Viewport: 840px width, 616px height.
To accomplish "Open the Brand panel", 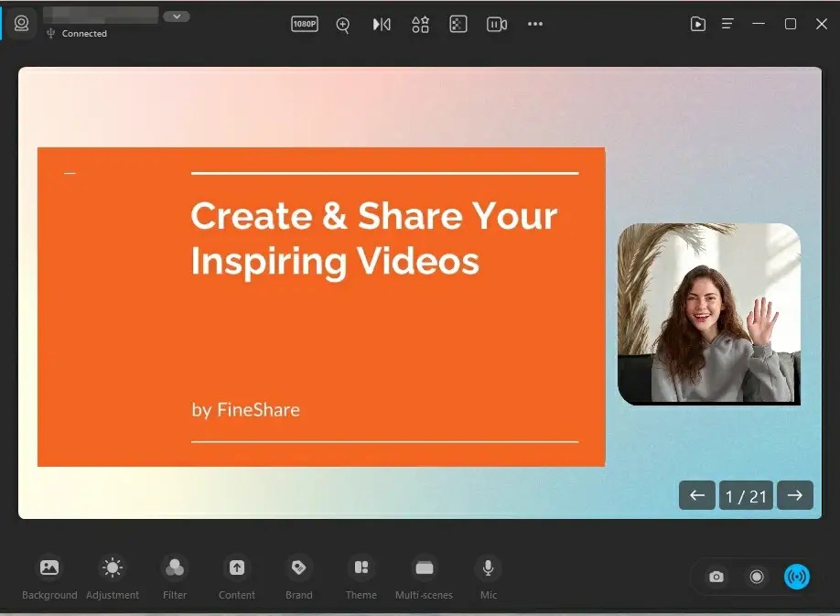I will tap(298, 576).
